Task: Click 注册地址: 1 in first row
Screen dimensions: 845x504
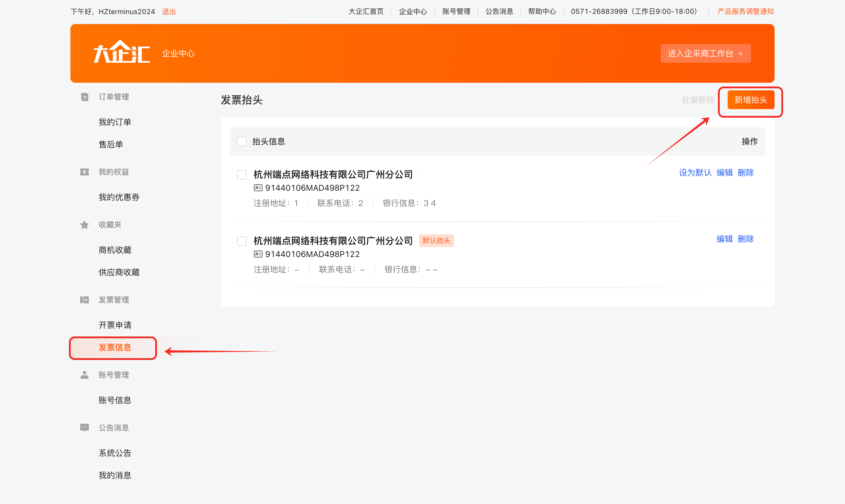Action: [276, 203]
